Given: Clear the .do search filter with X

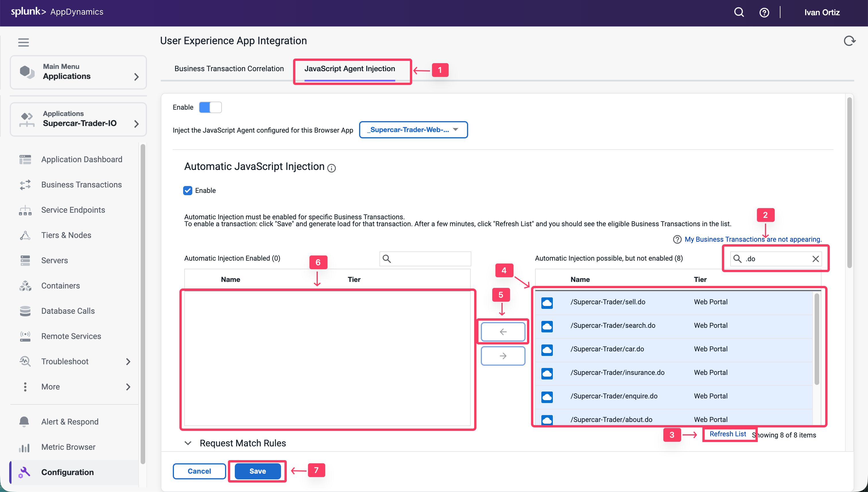Looking at the screenshot, I should coord(815,259).
